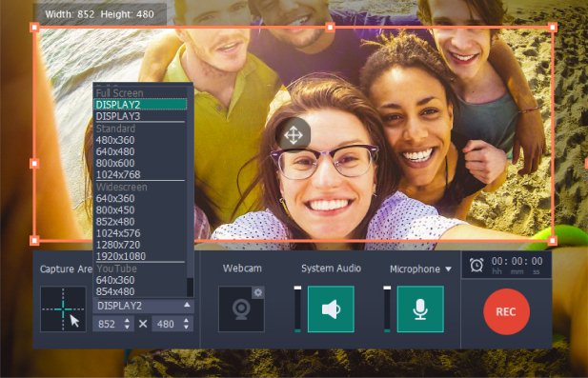Choose 640x480 standard size
The height and width of the screenshot is (378, 588).
[140, 151]
